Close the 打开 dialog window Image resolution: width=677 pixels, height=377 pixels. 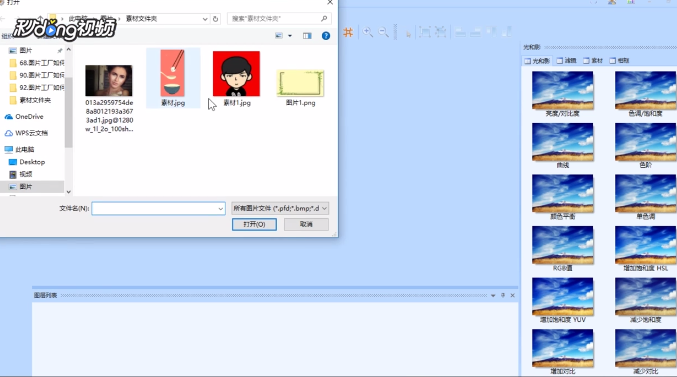330,3
